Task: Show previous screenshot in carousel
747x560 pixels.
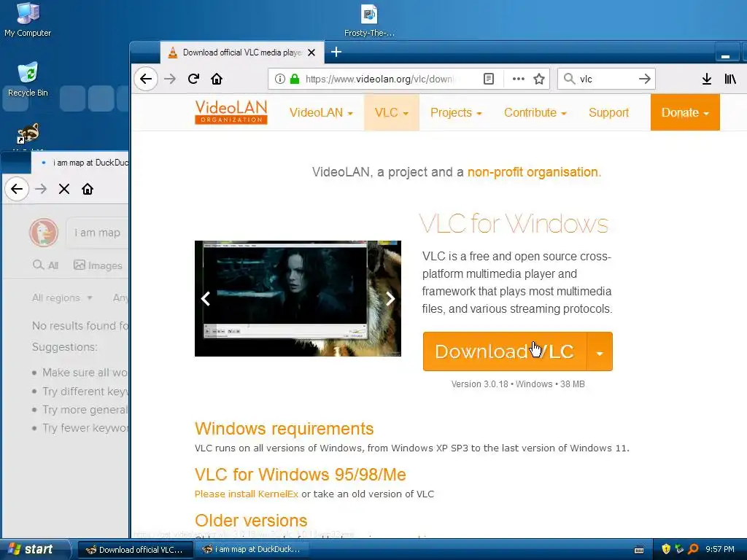Action: [x=206, y=298]
